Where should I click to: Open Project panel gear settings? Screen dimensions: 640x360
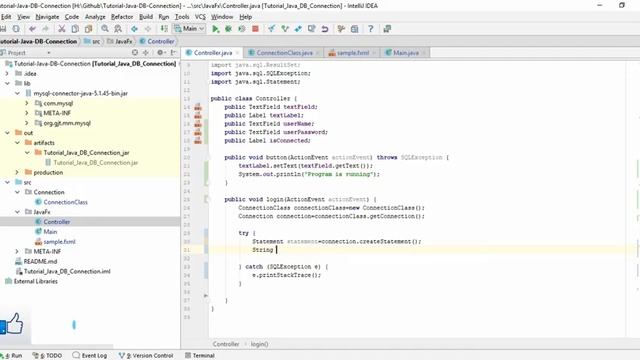tap(161, 53)
